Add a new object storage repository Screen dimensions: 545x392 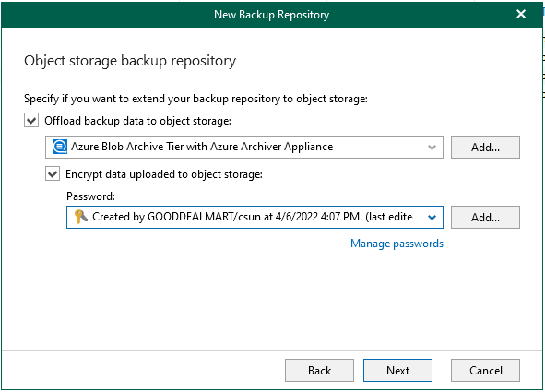[485, 148]
